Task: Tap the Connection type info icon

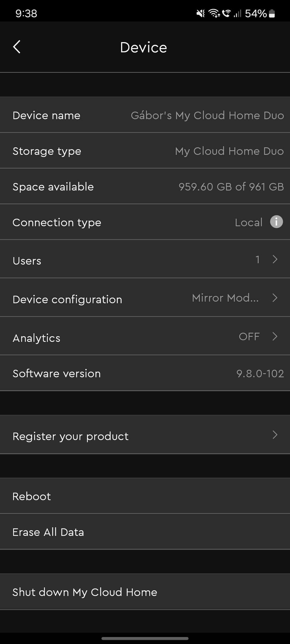Action: (x=276, y=222)
